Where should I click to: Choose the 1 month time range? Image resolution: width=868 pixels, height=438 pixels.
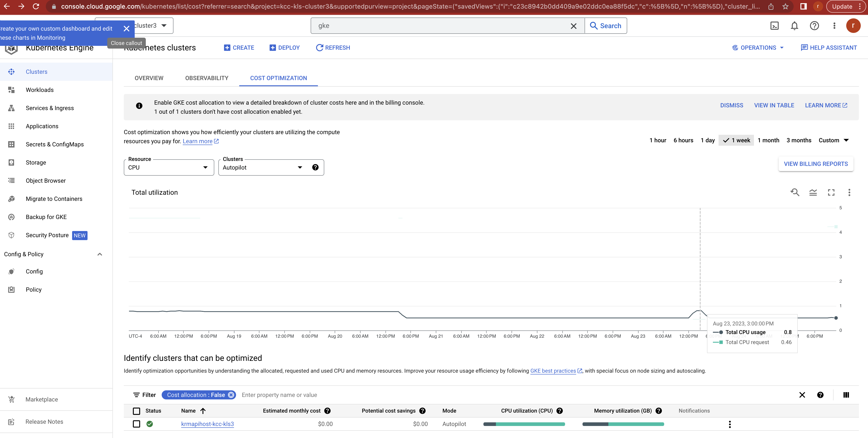(768, 140)
